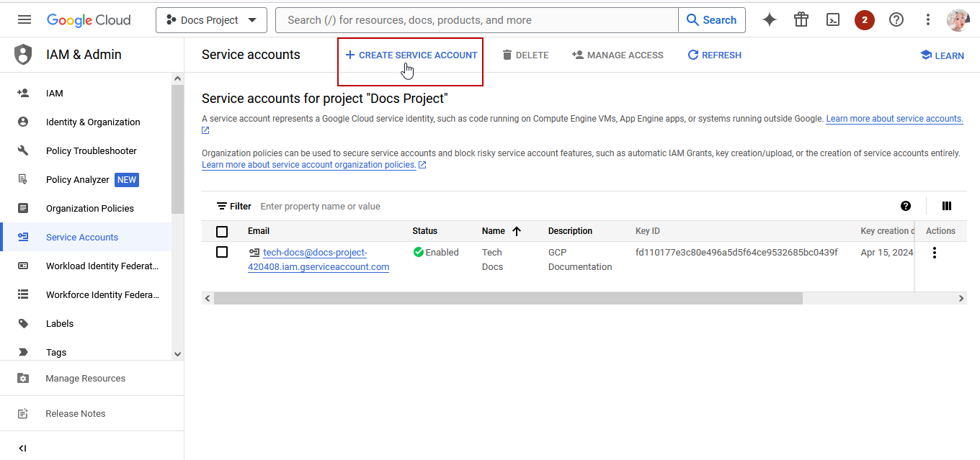
Task: Click the Policy Troubleshooter wrench icon
Action: (23, 150)
